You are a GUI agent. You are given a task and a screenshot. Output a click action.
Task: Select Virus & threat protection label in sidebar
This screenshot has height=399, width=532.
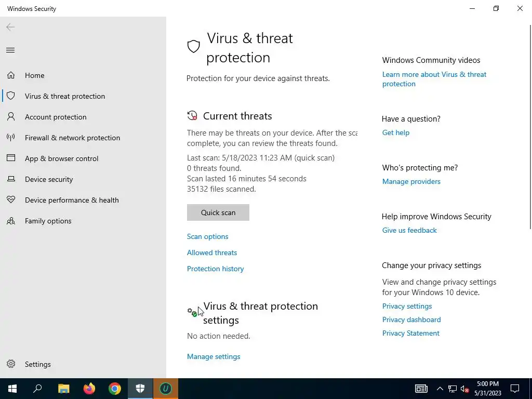tap(65, 96)
